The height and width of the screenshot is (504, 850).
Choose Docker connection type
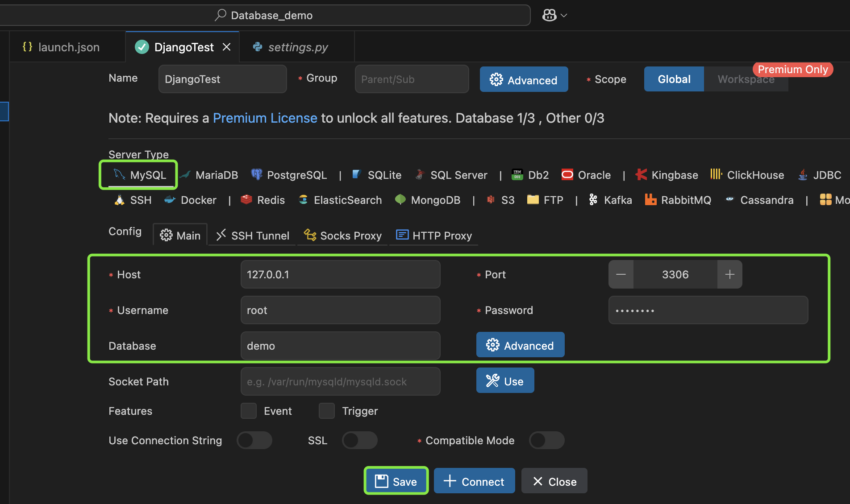[x=190, y=200]
